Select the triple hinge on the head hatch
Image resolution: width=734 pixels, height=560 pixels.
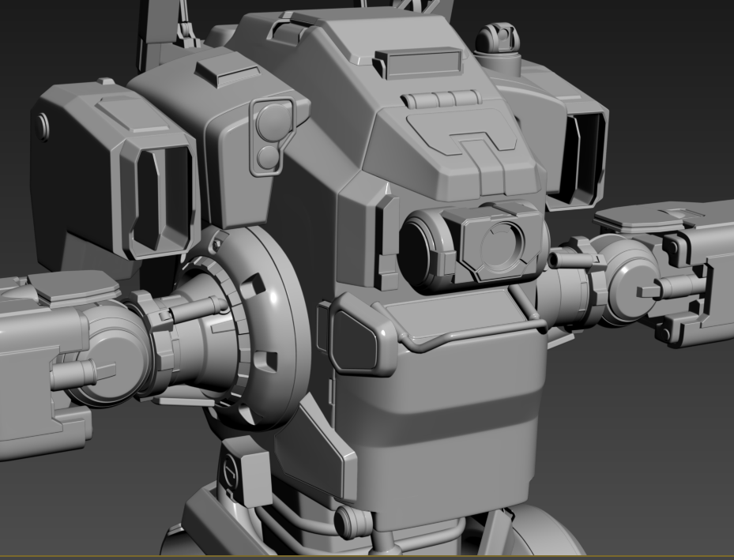(442, 100)
